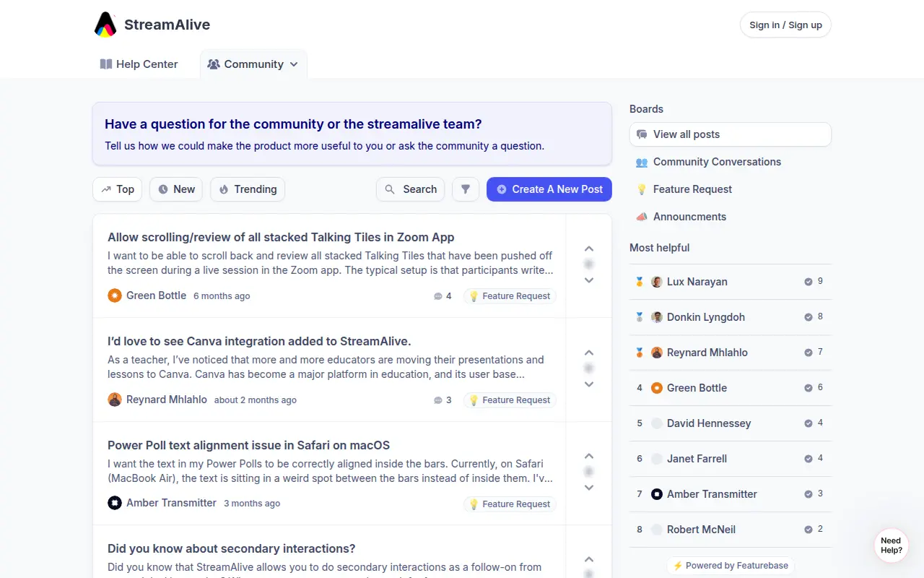Image resolution: width=924 pixels, height=578 pixels.
Task: Click the checkmark icon beside Lux Narayan's score
Action: (808, 282)
